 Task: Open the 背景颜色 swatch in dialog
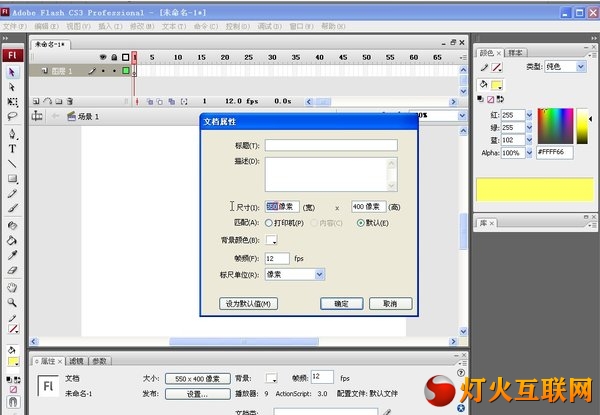coord(271,240)
